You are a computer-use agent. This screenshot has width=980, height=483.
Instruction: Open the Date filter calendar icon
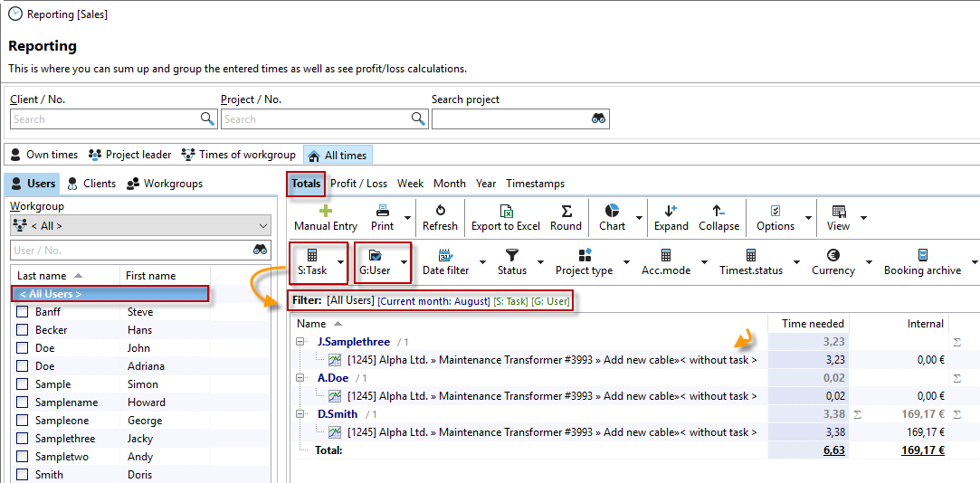[445, 255]
